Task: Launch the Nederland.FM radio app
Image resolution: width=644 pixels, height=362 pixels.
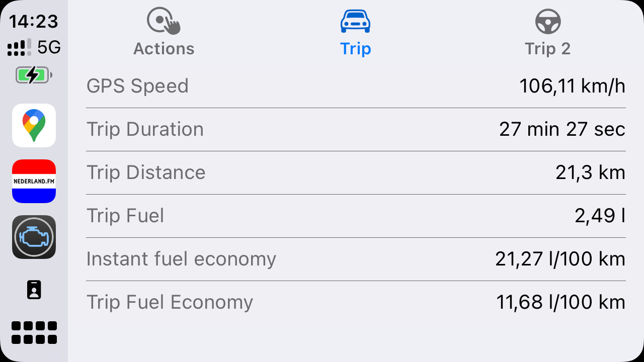Action: [x=34, y=181]
